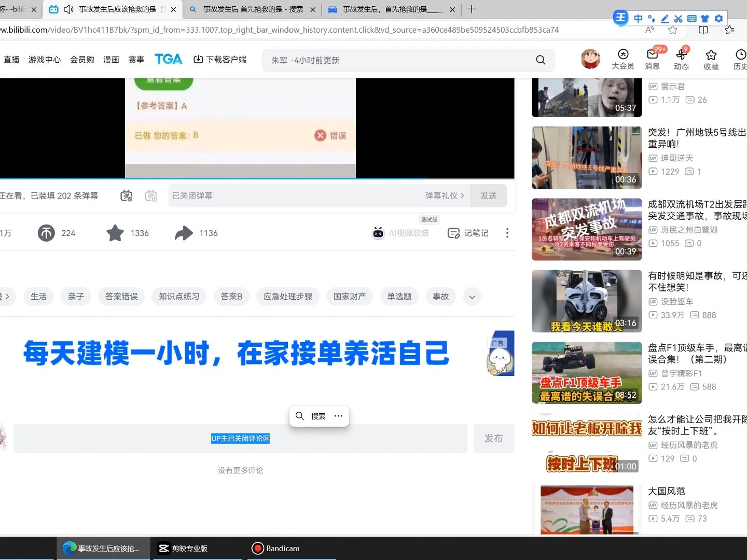Click the video progress bar

point(257,178)
